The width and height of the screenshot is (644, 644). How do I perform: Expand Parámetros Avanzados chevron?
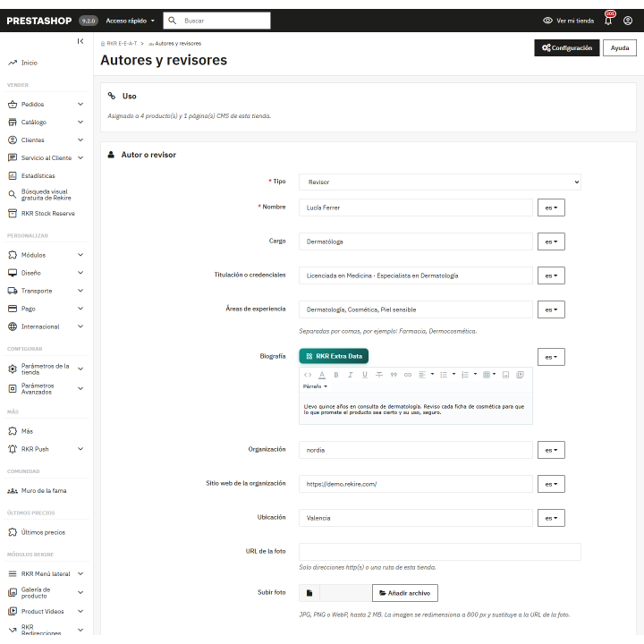point(80,388)
